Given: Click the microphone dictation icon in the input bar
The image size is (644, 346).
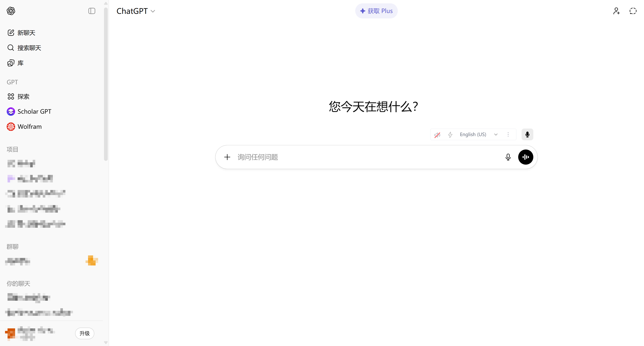Looking at the screenshot, I should point(508,157).
